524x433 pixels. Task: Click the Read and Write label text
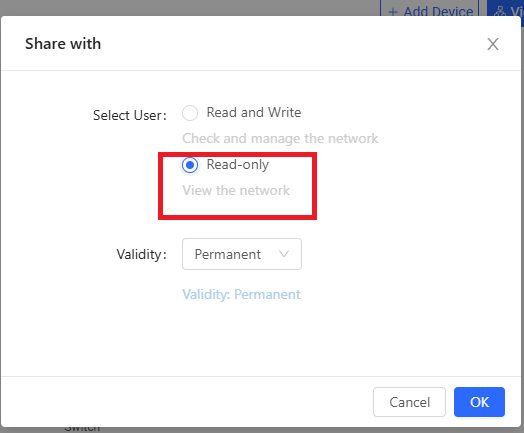tap(254, 112)
